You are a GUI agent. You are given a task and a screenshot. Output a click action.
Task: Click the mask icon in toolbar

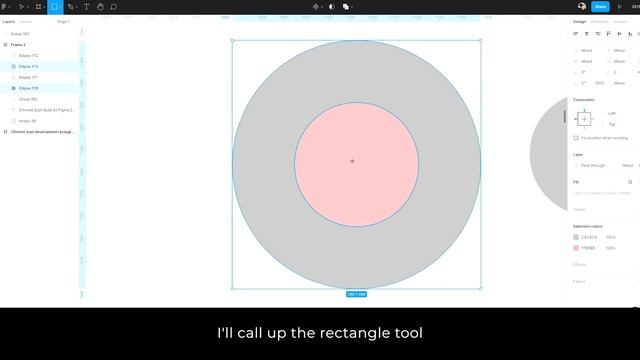pyautogui.click(x=331, y=7)
